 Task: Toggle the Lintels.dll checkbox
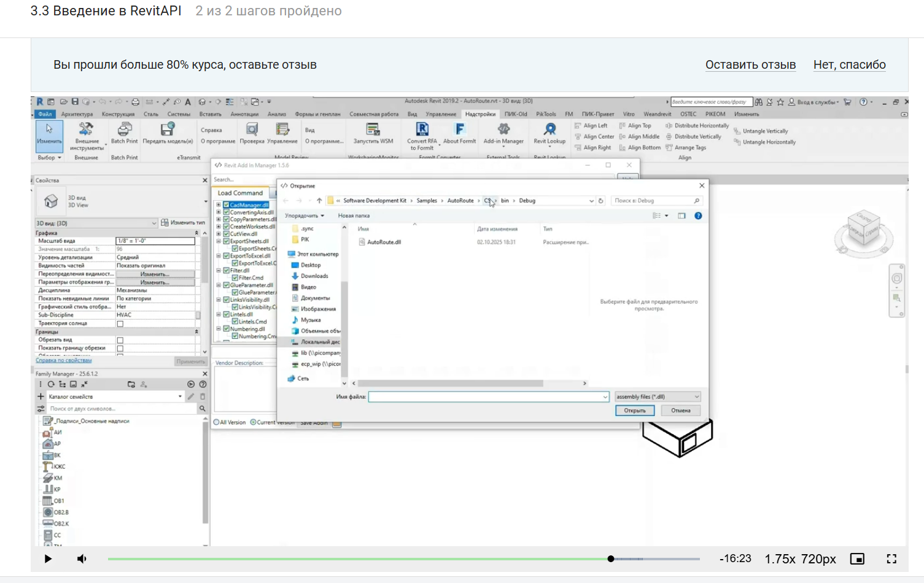pyautogui.click(x=227, y=315)
